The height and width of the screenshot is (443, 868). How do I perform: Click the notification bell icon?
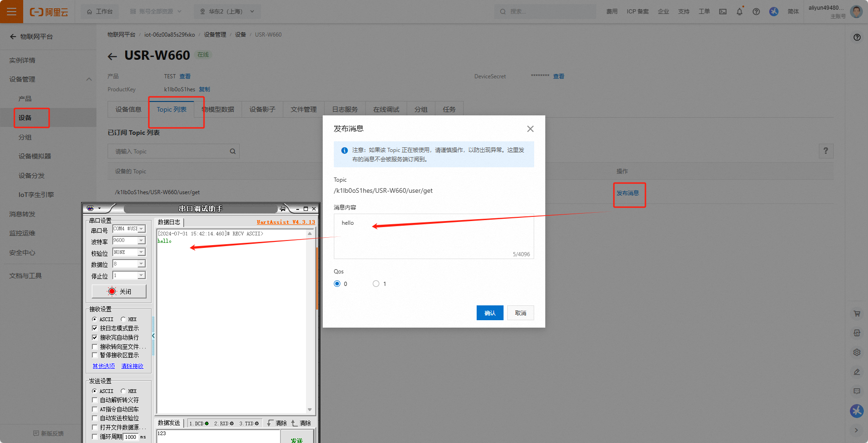tap(739, 12)
